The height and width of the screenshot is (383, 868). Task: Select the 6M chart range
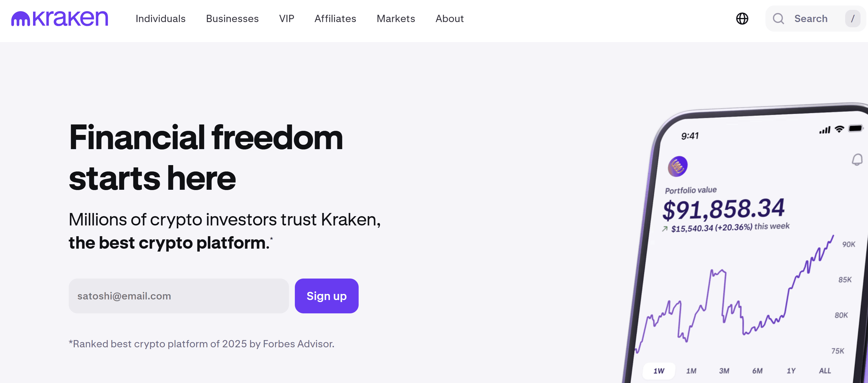point(757,371)
